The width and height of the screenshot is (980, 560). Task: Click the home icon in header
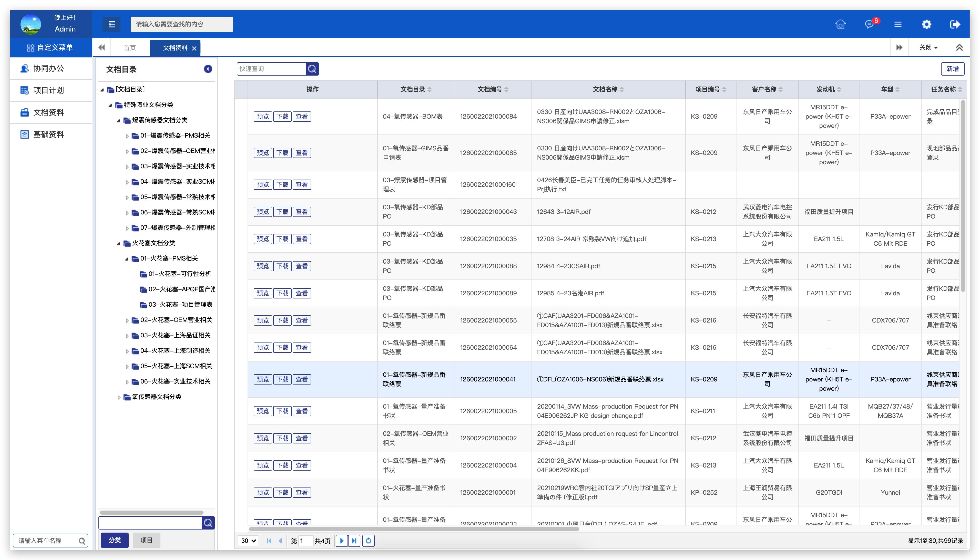[x=840, y=24]
